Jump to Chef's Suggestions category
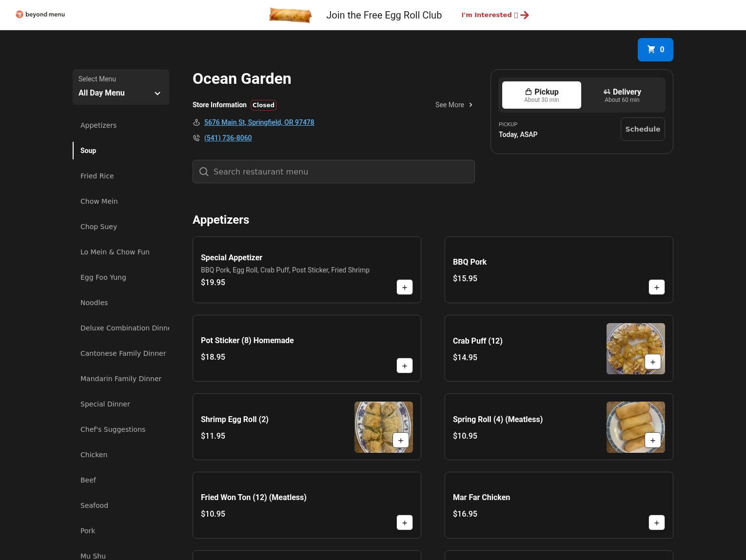The height and width of the screenshot is (560, 746). tap(113, 429)
